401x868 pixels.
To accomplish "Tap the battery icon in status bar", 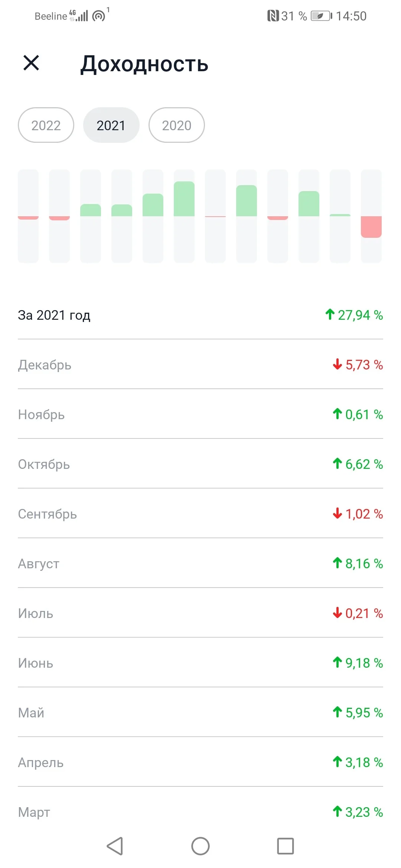I will pyautogui.click(x=322, y=16).
